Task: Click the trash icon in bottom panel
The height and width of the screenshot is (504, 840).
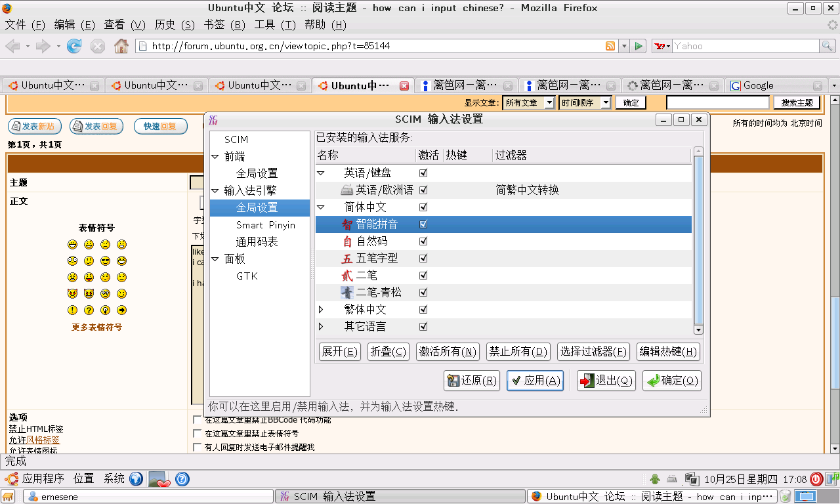Action: point(785,497)
